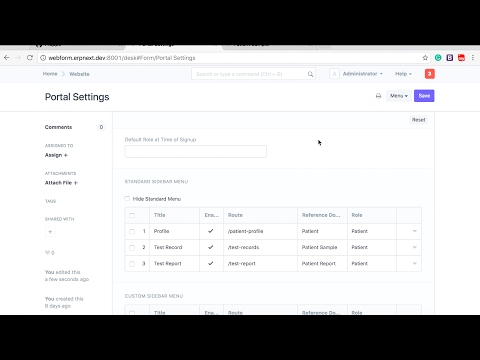The width and height of the screenshot is (480, 360).
Task: Open the red notifications badge showing 3
Action: click(x=430, y=74)
